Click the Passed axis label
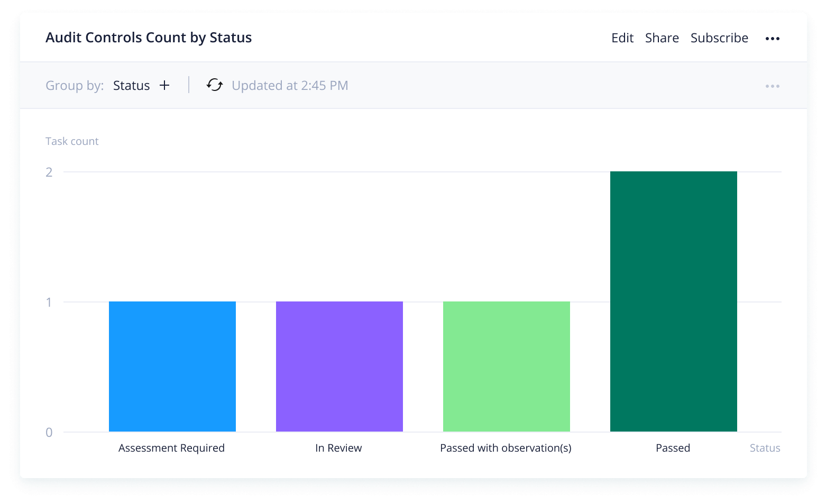This screenshot has height=504, width=826. point(673,448)
